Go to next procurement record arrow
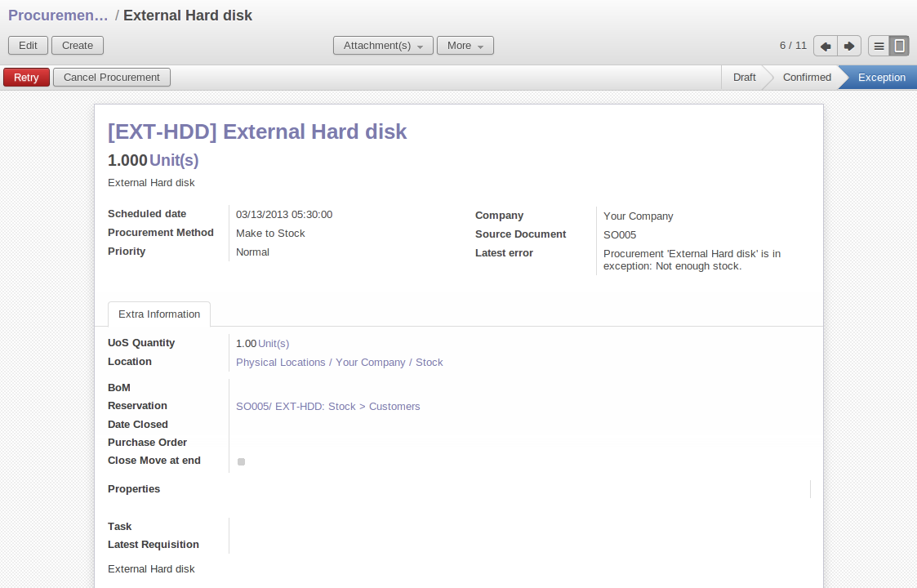Viewport: 917px width, 588px height. [849, 46]
